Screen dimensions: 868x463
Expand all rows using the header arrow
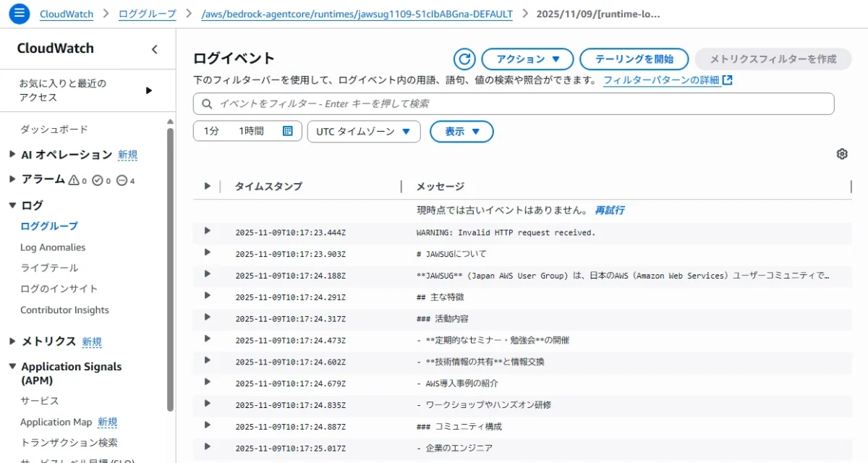(208, 186)
